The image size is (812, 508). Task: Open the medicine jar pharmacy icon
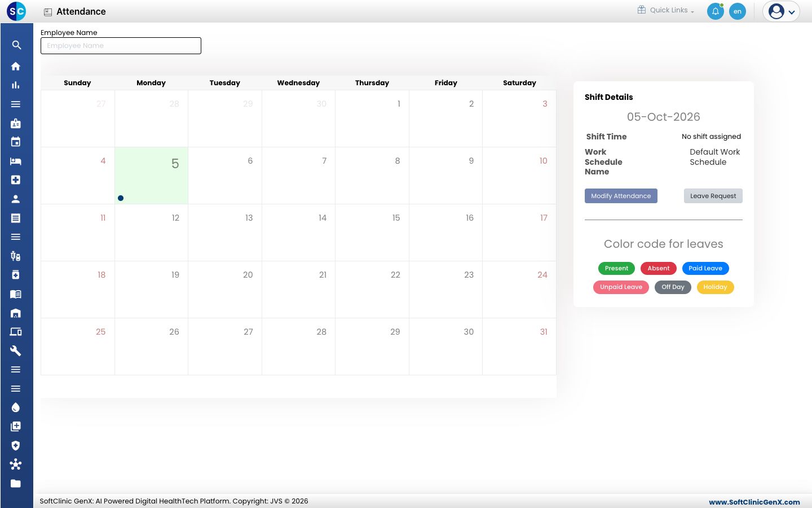(16, 275)
